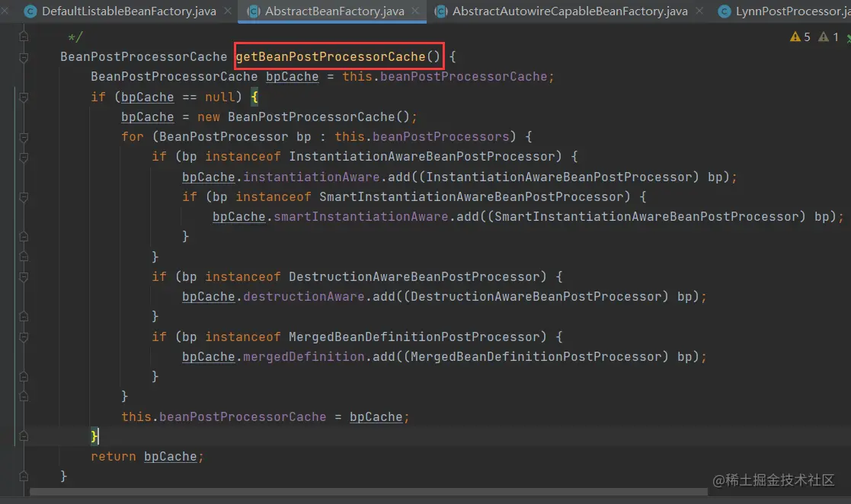This screenshot has width=851, height=504.
Task: Collapse the InstantiationAwareBeanPostProcessor if block
Action: [24, 158]
